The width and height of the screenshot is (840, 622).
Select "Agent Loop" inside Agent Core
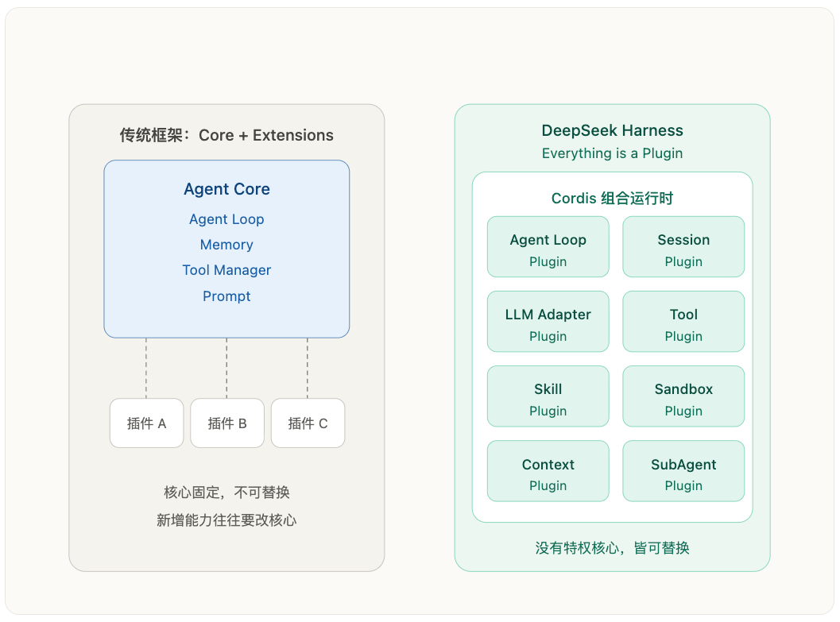coord(226,219)
